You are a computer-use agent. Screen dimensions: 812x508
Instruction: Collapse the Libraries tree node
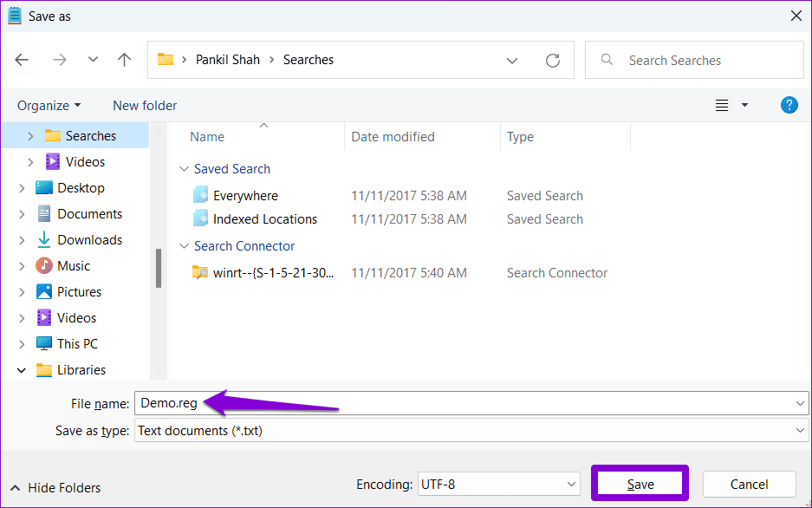pos(22,370)
